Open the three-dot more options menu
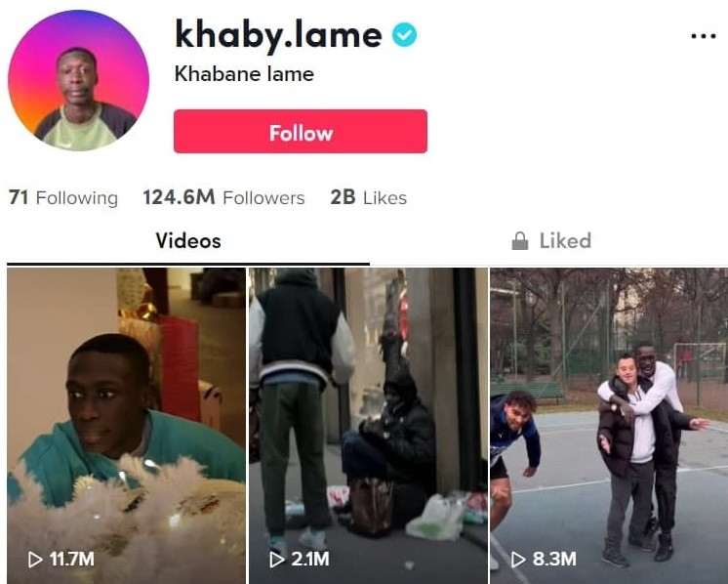The width and height of the screenshot is (728, 584). point(704,36)
